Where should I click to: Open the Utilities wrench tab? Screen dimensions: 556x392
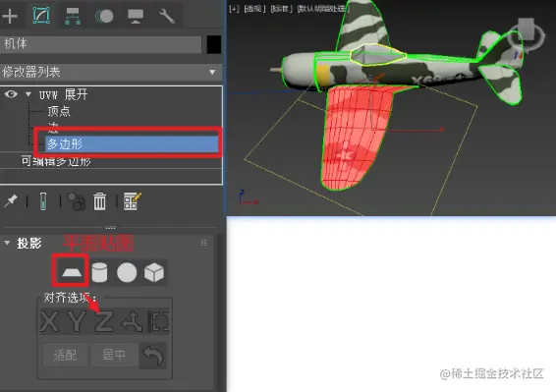167,16
